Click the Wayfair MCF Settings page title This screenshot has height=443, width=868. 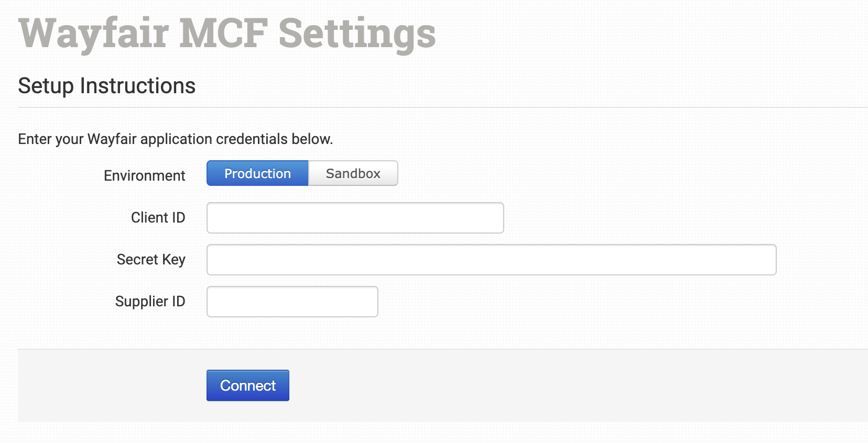(x=227, y=34)
